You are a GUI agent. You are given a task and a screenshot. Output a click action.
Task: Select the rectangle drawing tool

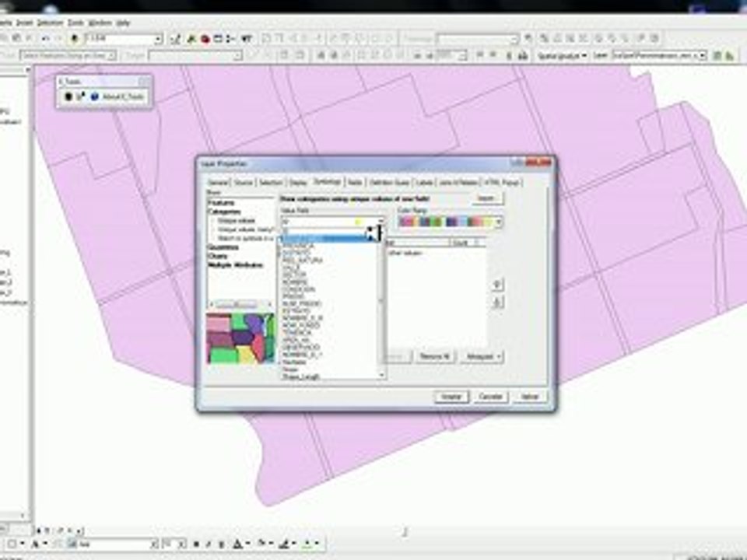12,544
